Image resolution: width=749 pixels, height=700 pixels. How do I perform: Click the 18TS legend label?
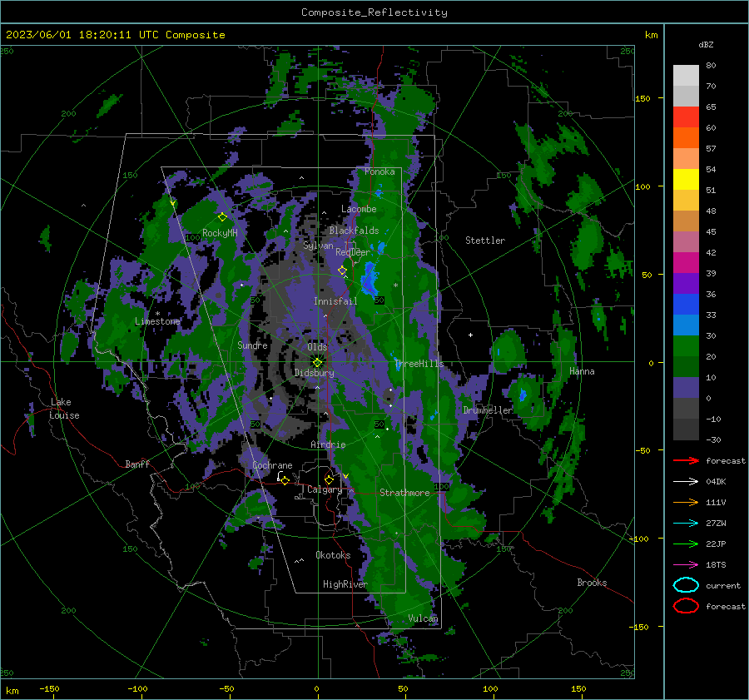click(x=716, y=565)
